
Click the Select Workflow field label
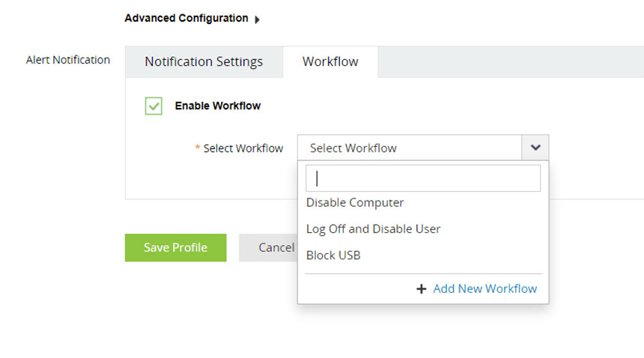point(243,148)
